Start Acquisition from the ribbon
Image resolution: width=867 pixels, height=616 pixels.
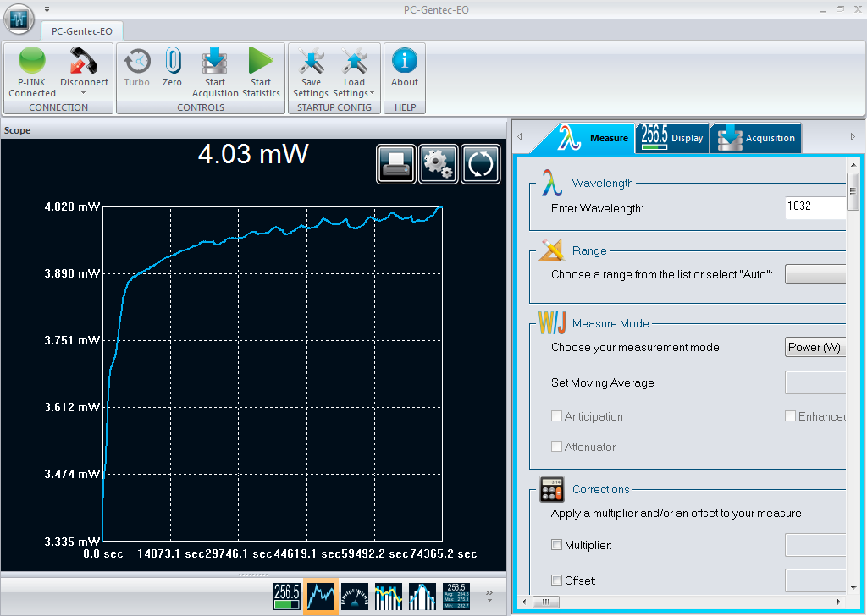click(215, 63)
